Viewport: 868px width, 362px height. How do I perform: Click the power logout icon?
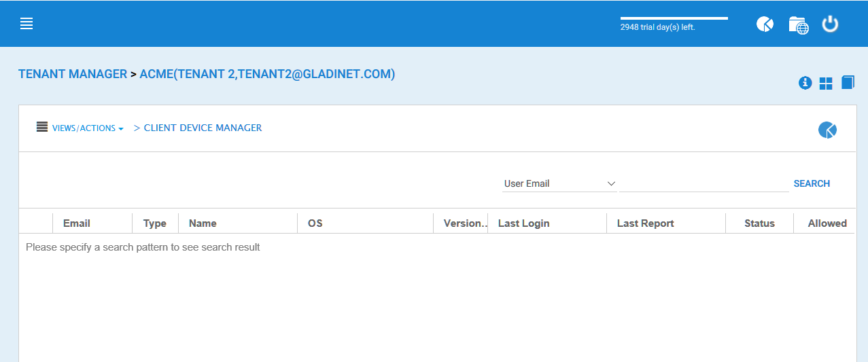click(x=830, y=24)
